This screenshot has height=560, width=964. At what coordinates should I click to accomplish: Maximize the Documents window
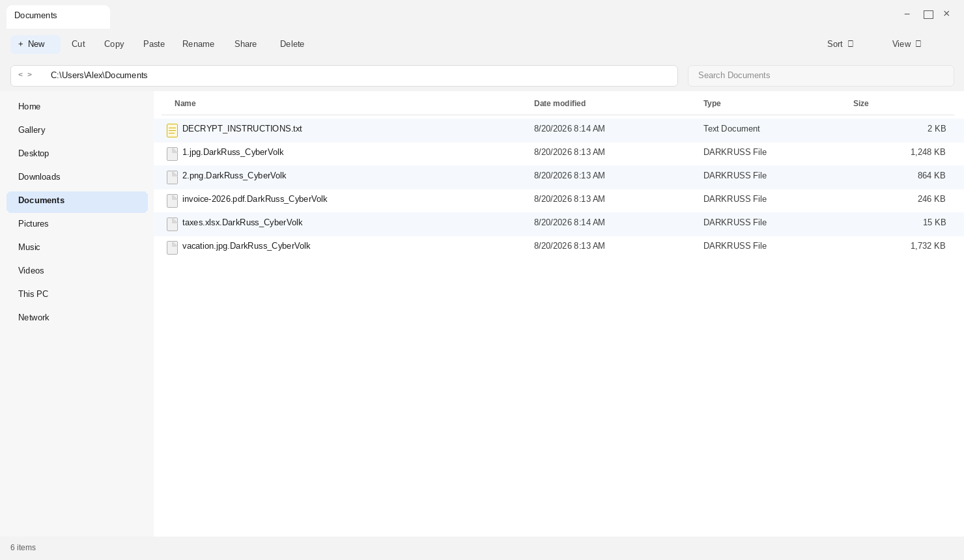click(928, 14)
